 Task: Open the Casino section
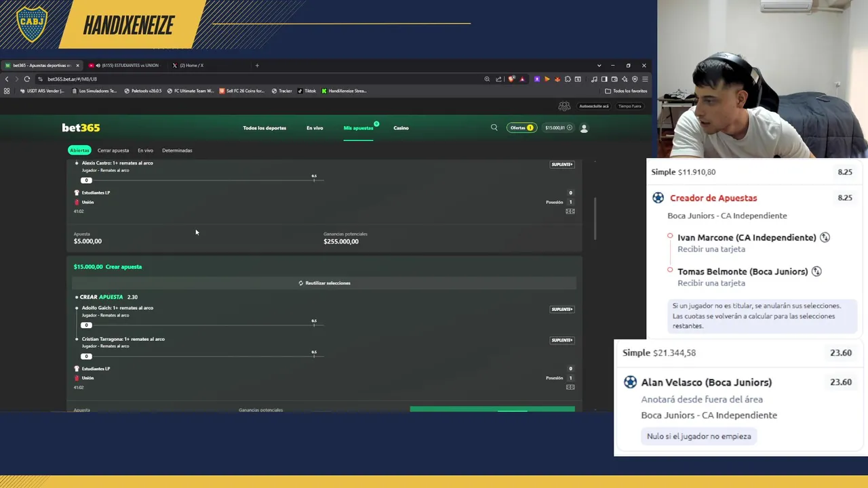coord(401,127)
